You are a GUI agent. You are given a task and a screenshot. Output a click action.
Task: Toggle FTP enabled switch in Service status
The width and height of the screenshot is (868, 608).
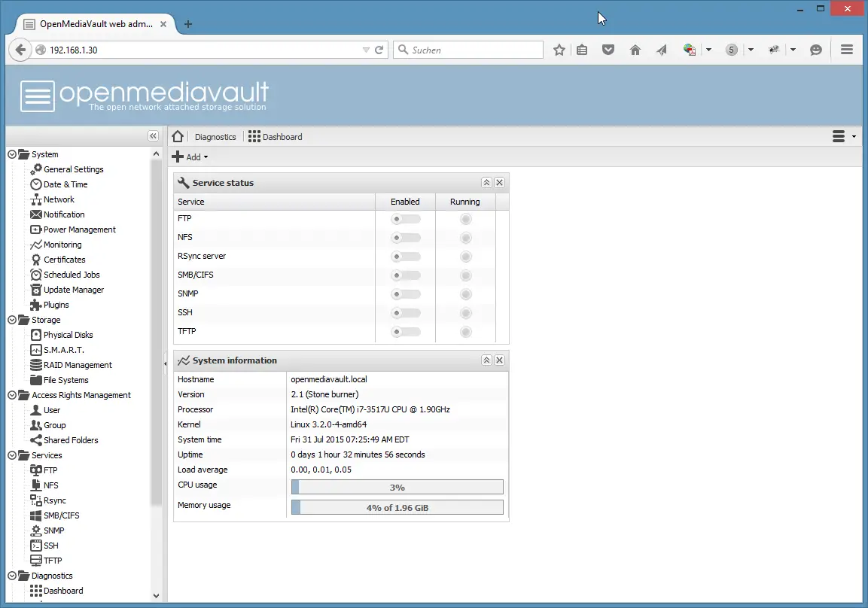click(x=406, y=219)
